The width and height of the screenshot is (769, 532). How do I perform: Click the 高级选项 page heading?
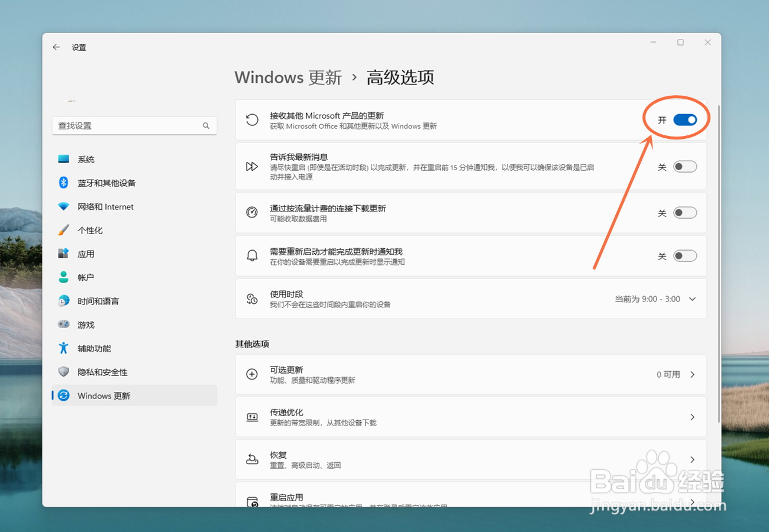coord(400,77)
